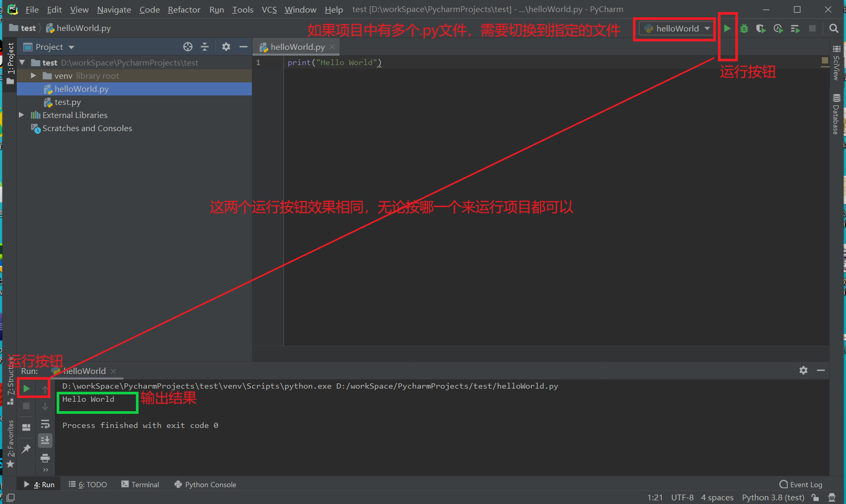Expand the External Libraries node

pos(22,115)
